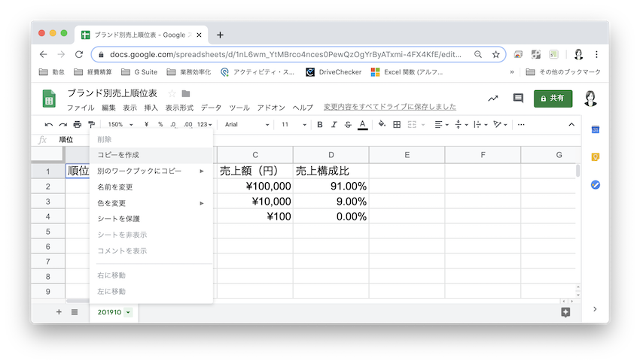This screenshot has height=364, width=640.
Task: Open the comment history icon
Action: pyautogui.click(x=518, y=99)
